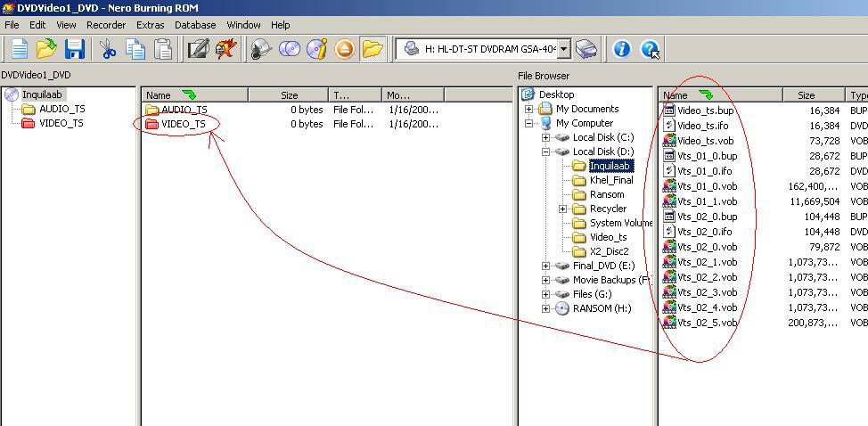Screen dimensions: 868x426
Task: Collapse My Computer node
Action: coord(528,123)
